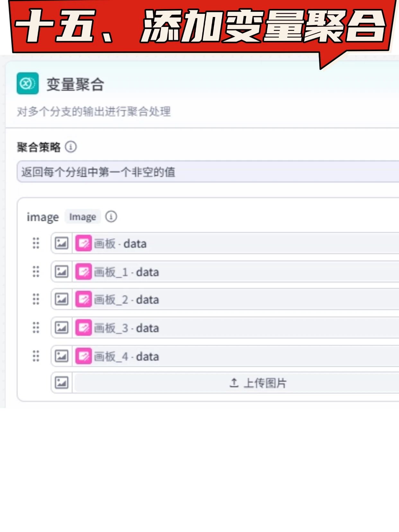Click the 上传图片 upload button
This screenshot has width=399, height=532.
pyautogui.click(x=237, y=383)
